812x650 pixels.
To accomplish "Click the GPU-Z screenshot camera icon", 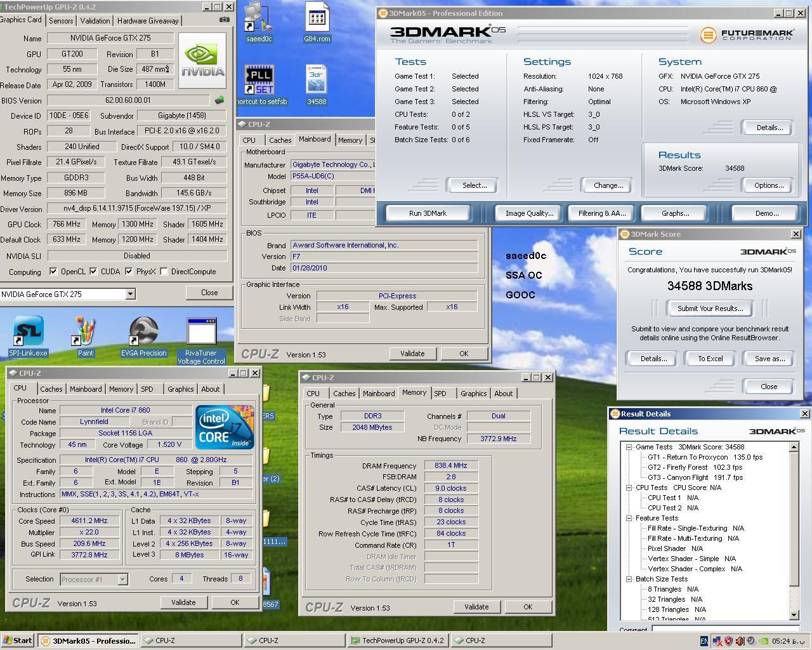I will pos(225,20).
